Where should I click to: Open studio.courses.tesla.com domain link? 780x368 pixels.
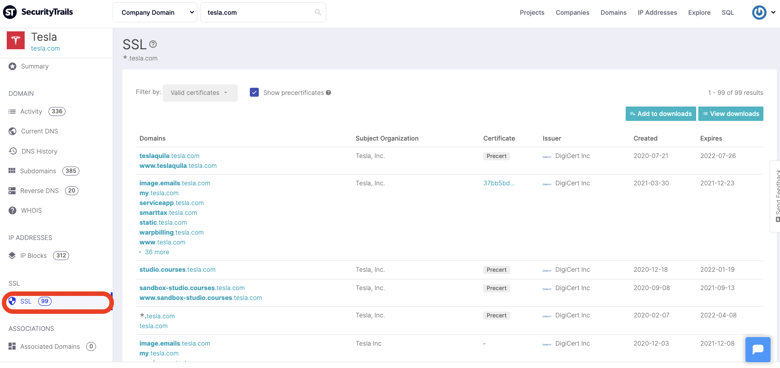178,270
